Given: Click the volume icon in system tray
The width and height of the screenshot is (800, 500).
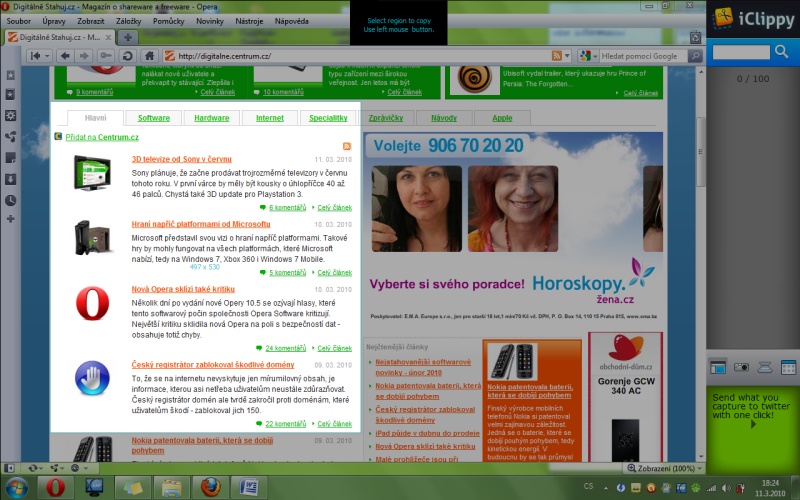Looking at the screenshot, I should coord(726,488).
